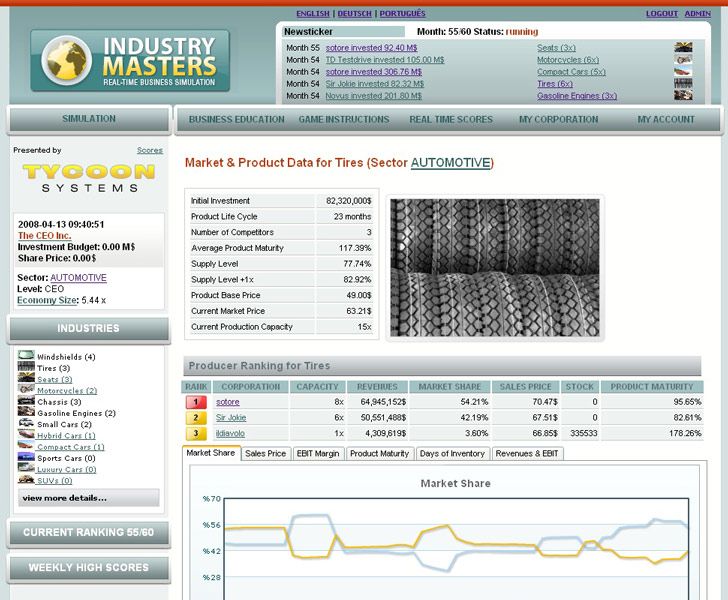This screenshot has height=600, width=728.
Task: Click the Market Share column header
Action: click(449, 386)
